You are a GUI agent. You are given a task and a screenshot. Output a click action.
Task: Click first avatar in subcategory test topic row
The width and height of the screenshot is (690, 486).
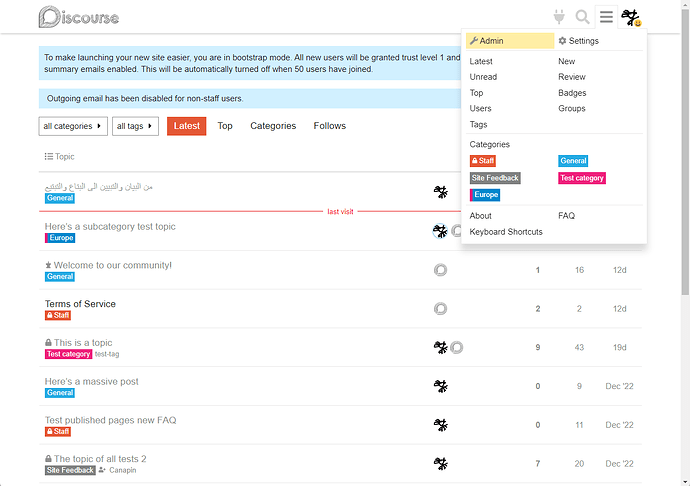click(440, 231)
